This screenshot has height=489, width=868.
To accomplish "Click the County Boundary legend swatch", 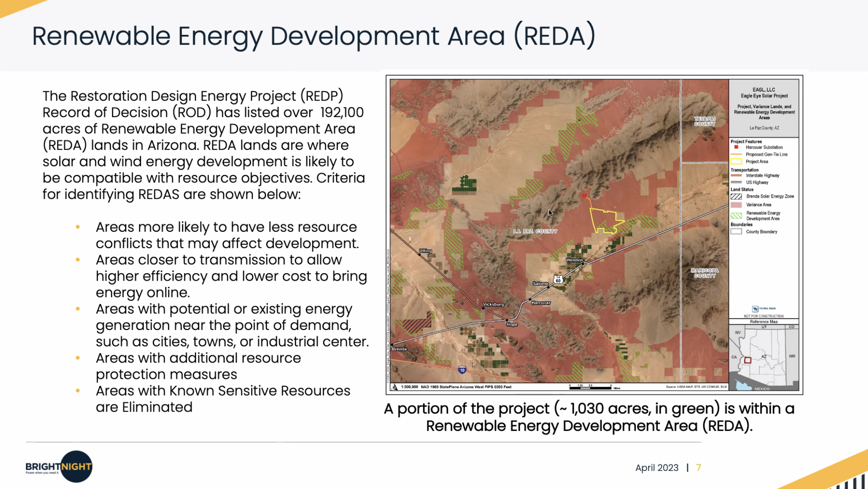I will (736, 232).
